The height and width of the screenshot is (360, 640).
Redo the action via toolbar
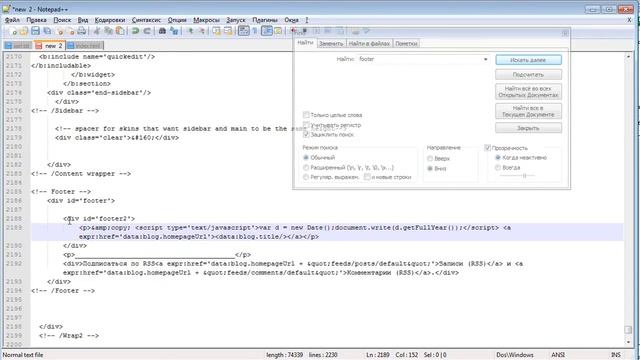[147, 31]
